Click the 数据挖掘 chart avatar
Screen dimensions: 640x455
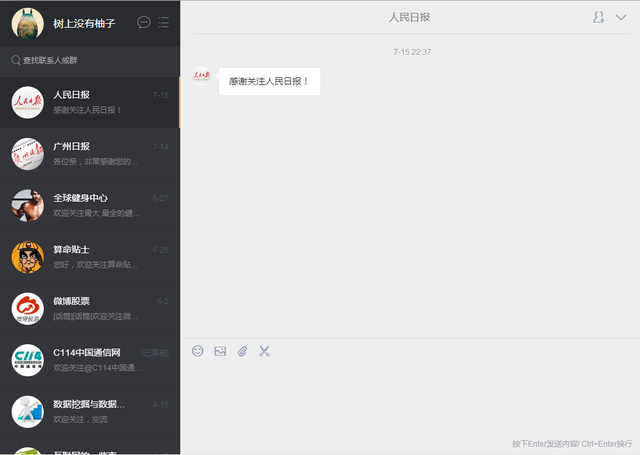pos(28,412)
